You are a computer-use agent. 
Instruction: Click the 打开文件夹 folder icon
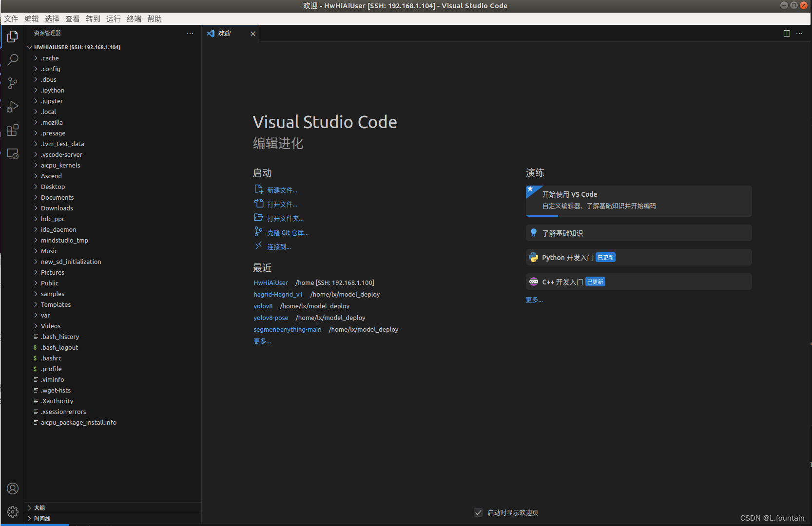258,217
